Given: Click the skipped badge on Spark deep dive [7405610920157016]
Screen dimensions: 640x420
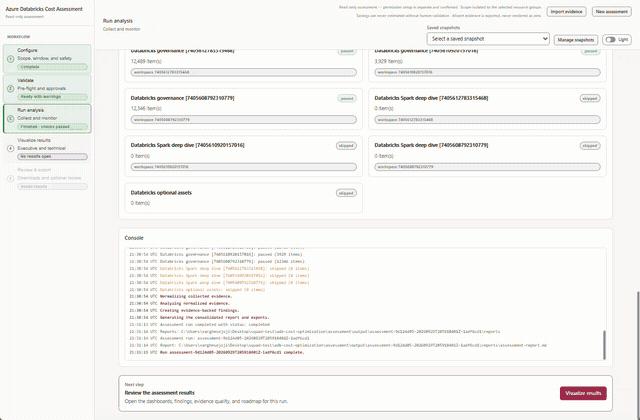Looking at the screenshot, I should pos(346,146).
